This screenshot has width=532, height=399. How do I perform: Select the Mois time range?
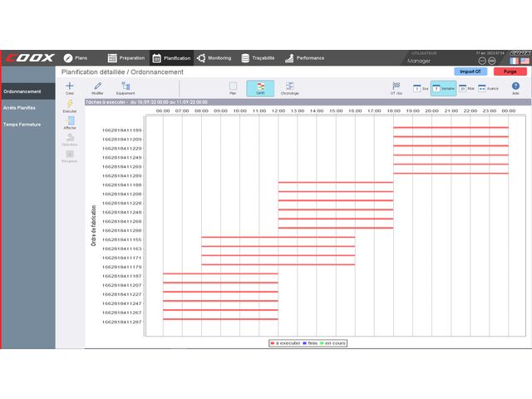(465, 87)
